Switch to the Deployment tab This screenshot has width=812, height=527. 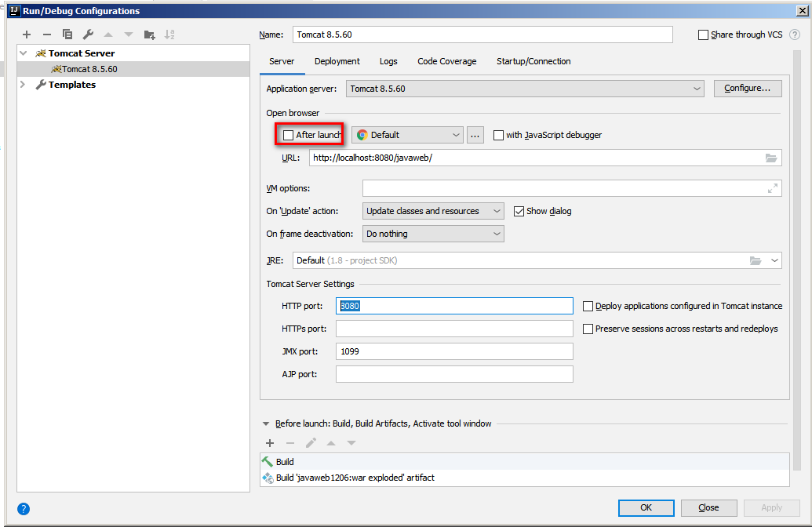coord(337,61)
